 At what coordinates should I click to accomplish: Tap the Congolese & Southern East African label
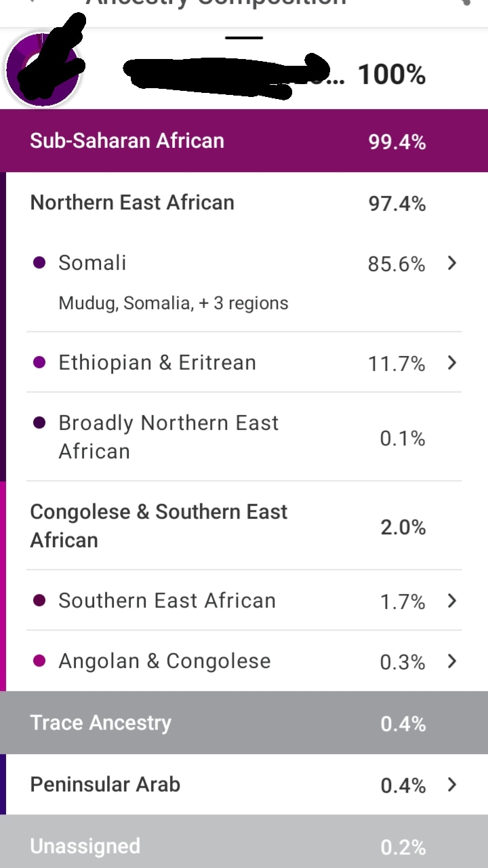159,526
